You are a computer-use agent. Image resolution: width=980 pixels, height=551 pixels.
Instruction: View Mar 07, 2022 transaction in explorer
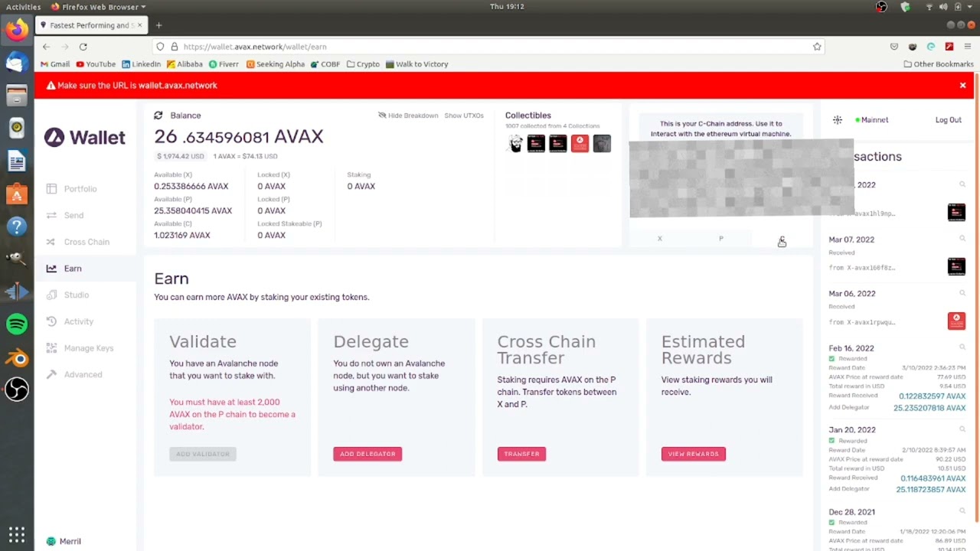click(x=962, y=240)
